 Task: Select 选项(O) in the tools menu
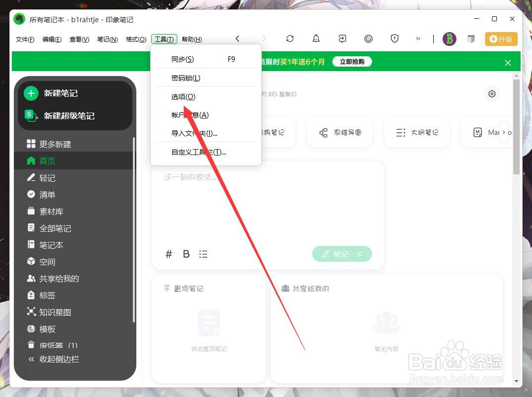tap(206, 97)
